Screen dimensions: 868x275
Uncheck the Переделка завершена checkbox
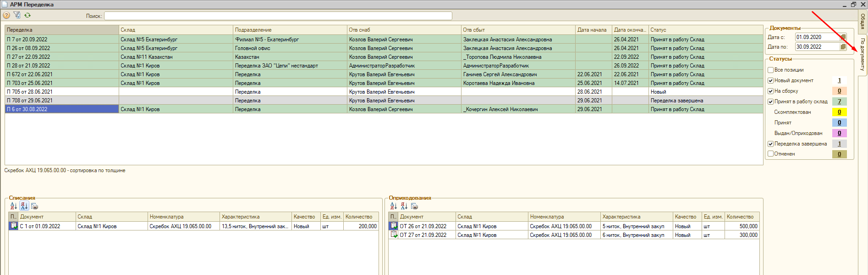770,144
